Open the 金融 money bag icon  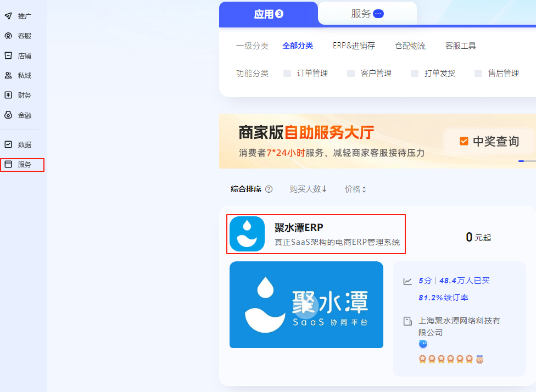(x=8, y=115)
